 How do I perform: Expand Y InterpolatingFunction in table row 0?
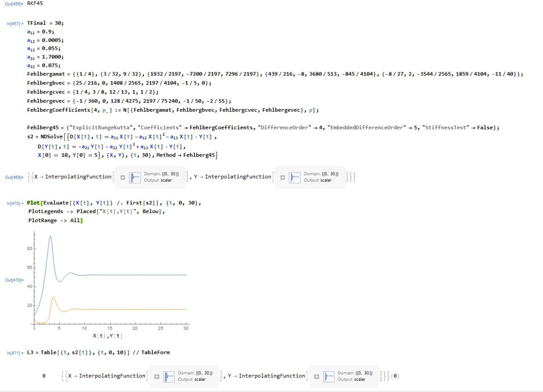coord(316,376)
